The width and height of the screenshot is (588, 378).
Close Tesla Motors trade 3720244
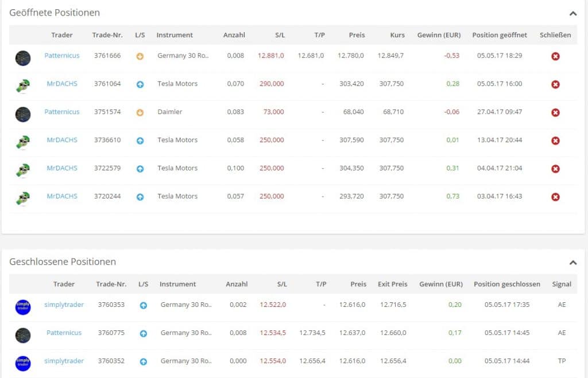[555, 197]
